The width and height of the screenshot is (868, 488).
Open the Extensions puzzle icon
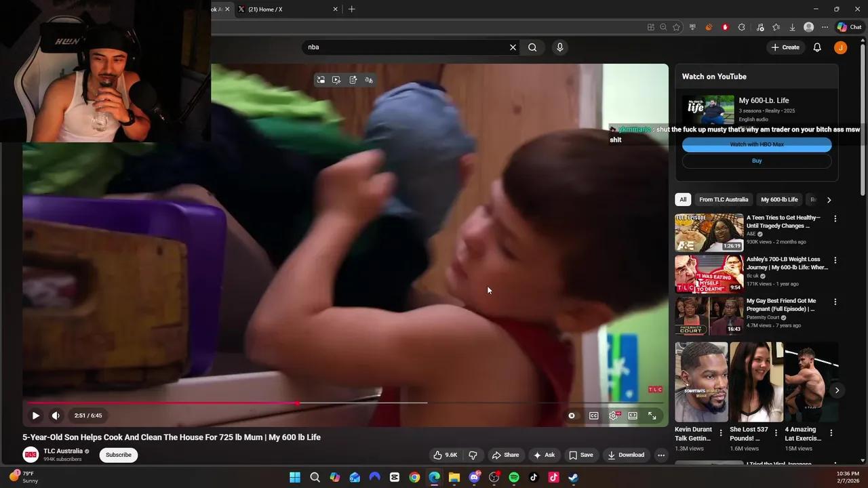(741, 27)
